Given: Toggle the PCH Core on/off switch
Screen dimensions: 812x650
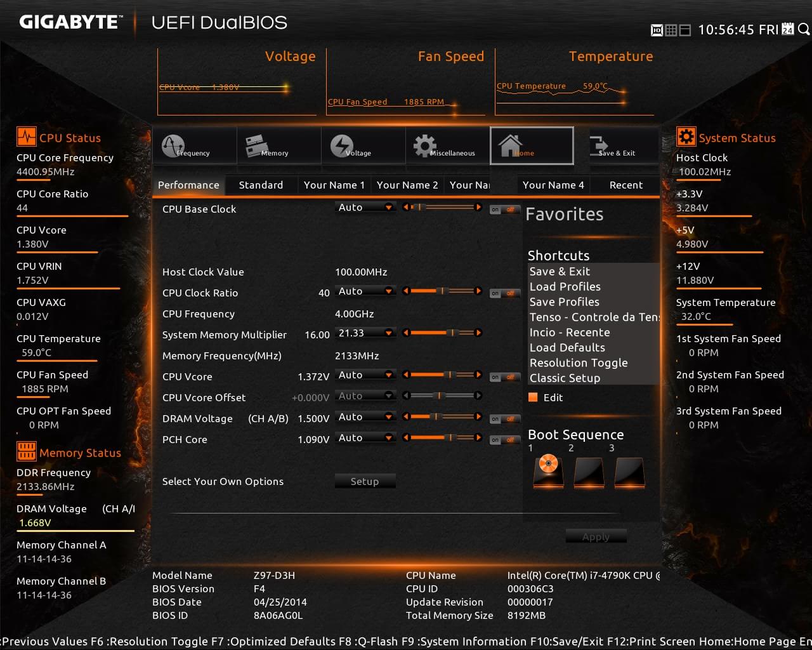Looking at the screenshot, I should 504,440.
